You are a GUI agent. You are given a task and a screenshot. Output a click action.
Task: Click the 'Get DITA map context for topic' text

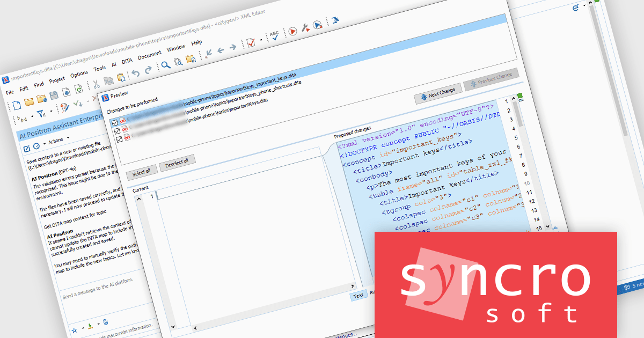click(75, 221)
